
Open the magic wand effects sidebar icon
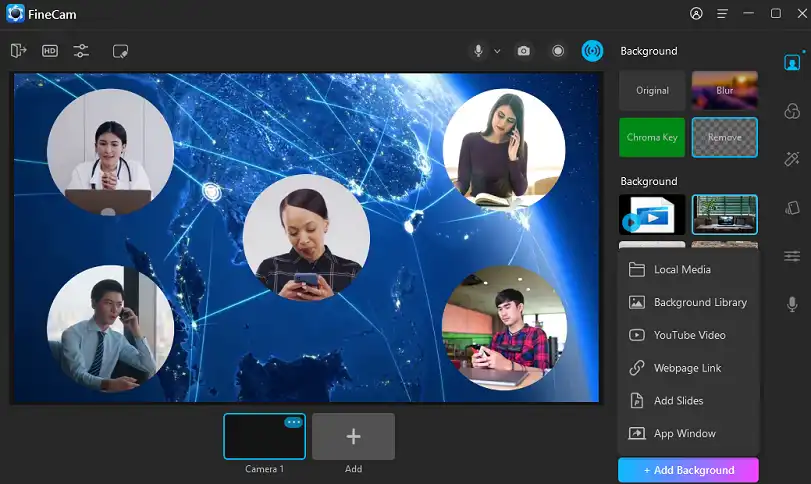tap(792, 159)
